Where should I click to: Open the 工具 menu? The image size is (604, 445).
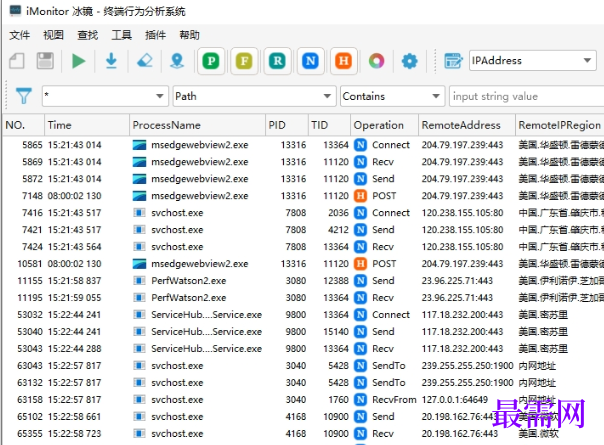point(121,35)
